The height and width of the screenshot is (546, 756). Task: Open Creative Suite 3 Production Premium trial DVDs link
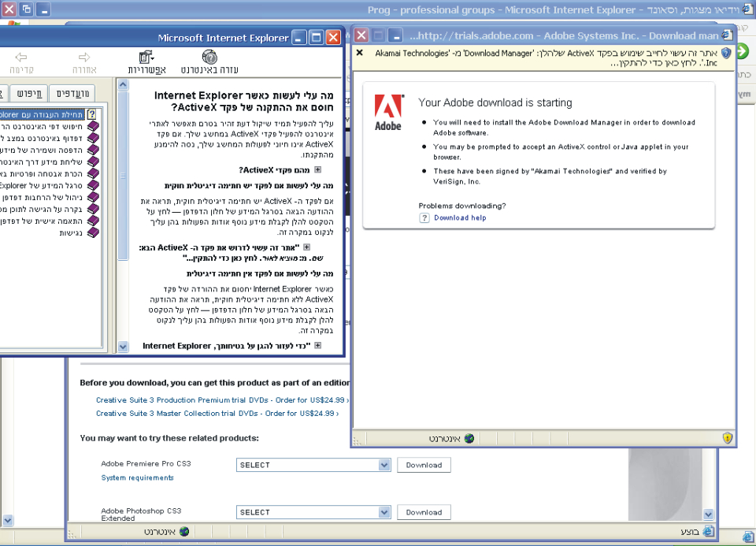pos(221,400)
